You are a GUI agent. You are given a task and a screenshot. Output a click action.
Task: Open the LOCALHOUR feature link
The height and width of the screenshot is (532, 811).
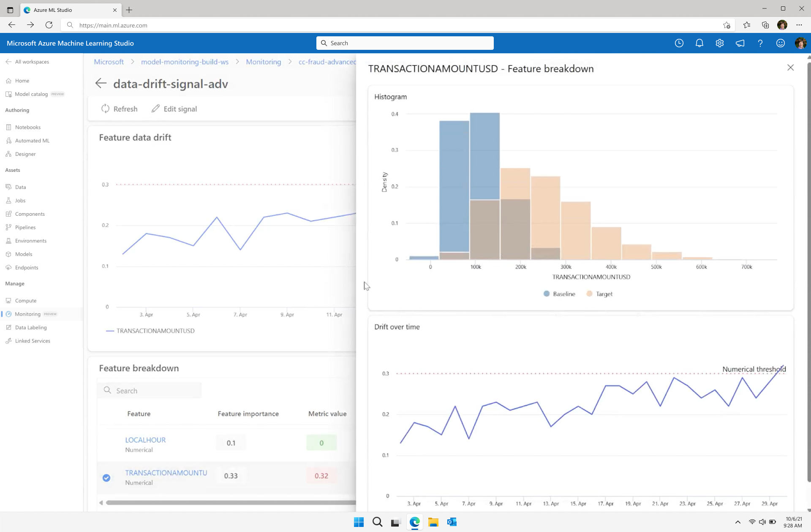pyautogui.click(x=145, y=440)
